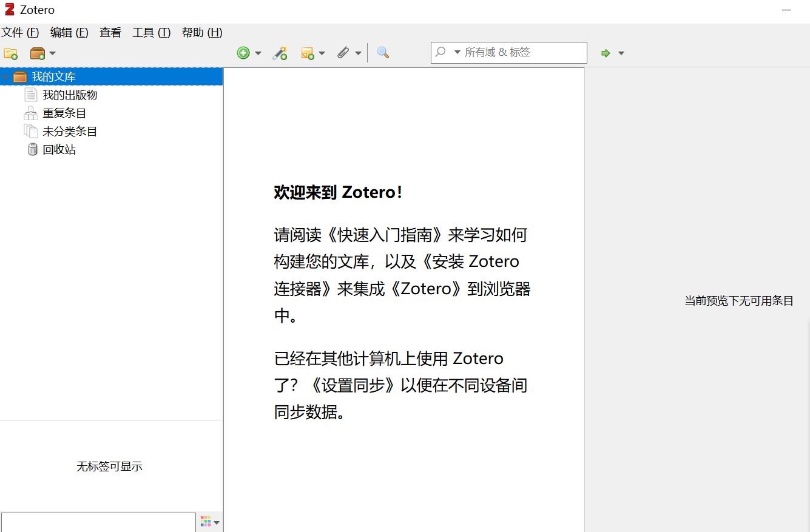Screen dimensions: 810x532
Task: Open the 快速入门指南 link
Action: 385,235
